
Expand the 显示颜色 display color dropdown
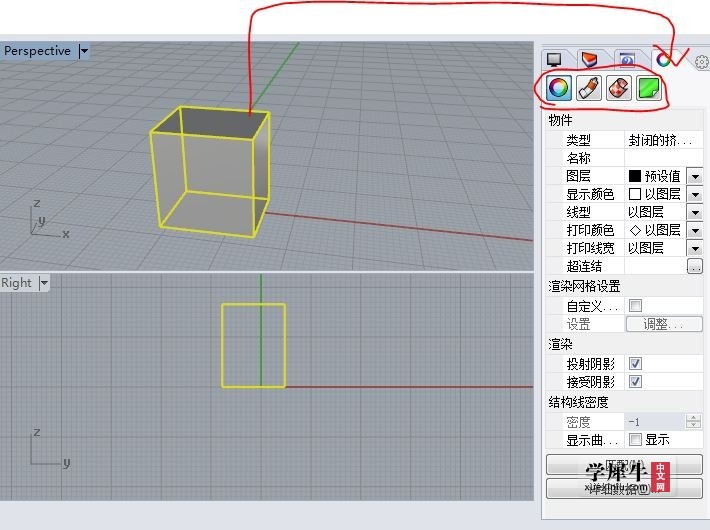click(695, 194)
